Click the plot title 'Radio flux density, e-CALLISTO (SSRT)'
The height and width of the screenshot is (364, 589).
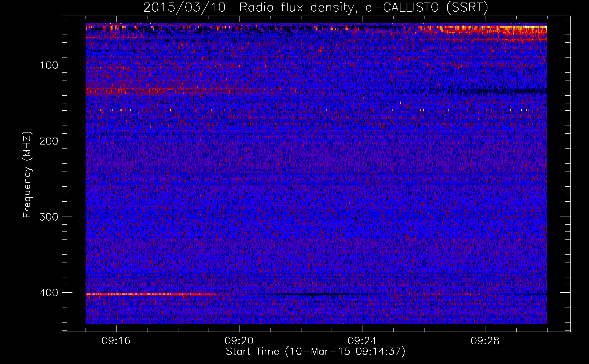(364, 8)
